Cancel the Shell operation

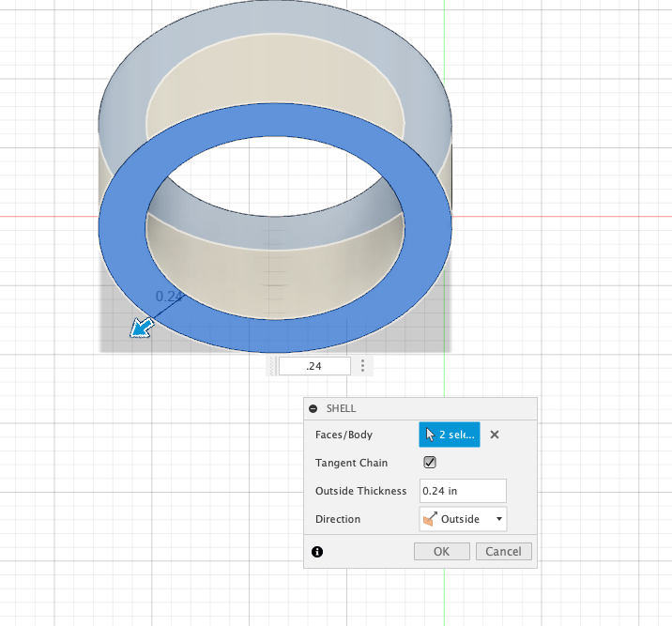(x=504, y=552)
